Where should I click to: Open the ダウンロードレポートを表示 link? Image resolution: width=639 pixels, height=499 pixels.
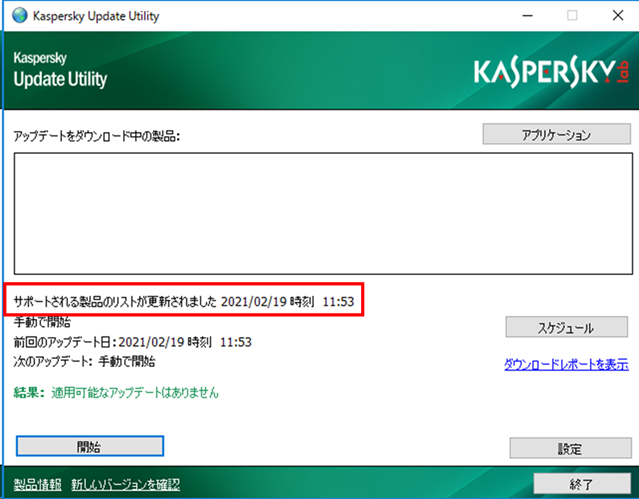[x=566, y=364]
